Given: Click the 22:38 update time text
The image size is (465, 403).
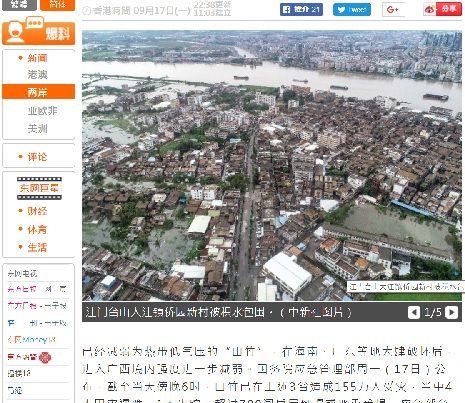Looking at the screenshot, I should click(212, 5).
